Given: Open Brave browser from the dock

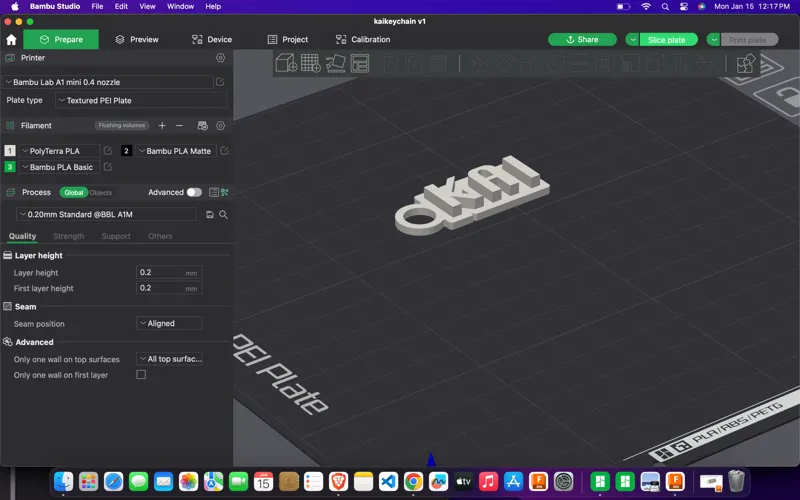Looking at the screenshot, I should [338, 481].
